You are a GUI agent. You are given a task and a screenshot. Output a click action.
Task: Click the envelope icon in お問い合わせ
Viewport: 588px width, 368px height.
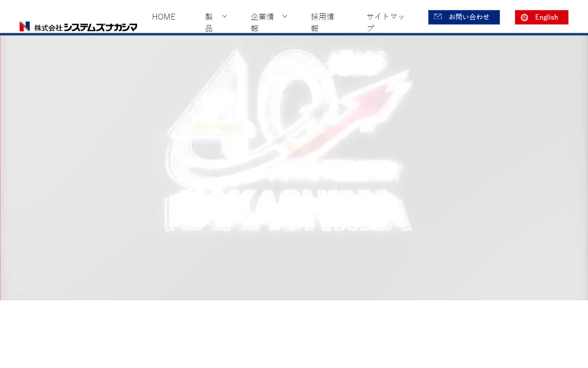pyautogui.click(x=438, y=17)
